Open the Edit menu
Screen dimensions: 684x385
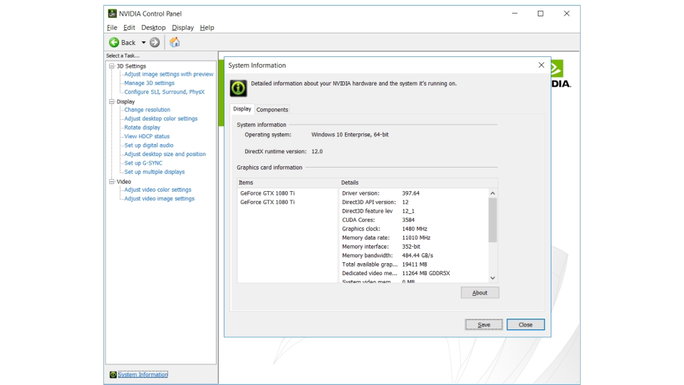point(129,27)
